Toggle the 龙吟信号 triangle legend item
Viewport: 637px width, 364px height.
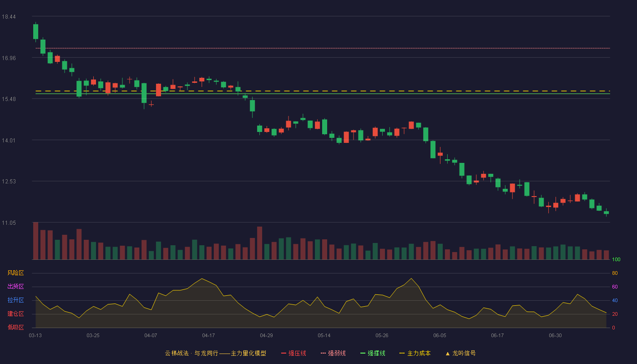click(460, 353)
